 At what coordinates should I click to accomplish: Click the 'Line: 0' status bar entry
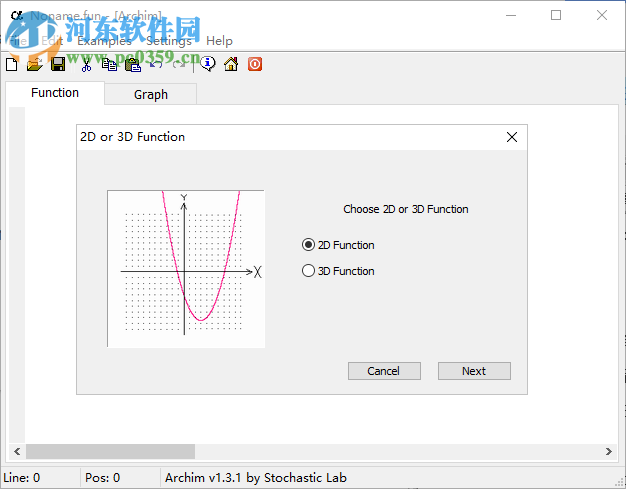pyautogui.click(x=22, y=478)
